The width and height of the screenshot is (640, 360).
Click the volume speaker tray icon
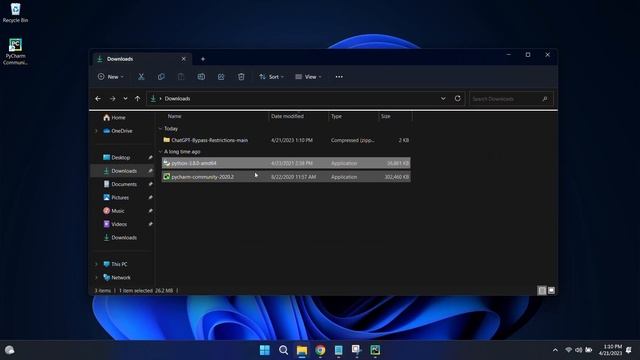pos(578,350)
